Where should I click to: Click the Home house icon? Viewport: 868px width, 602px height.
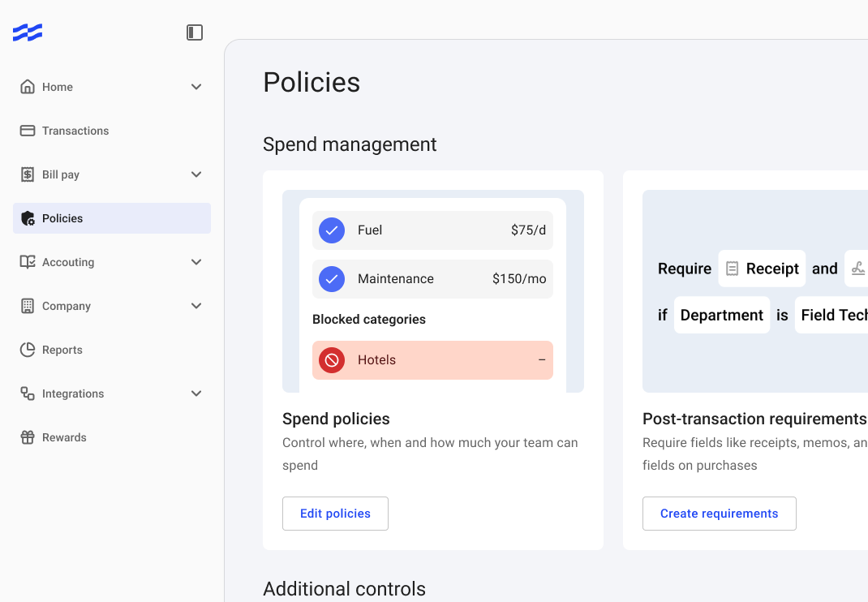tap(27, 87)
